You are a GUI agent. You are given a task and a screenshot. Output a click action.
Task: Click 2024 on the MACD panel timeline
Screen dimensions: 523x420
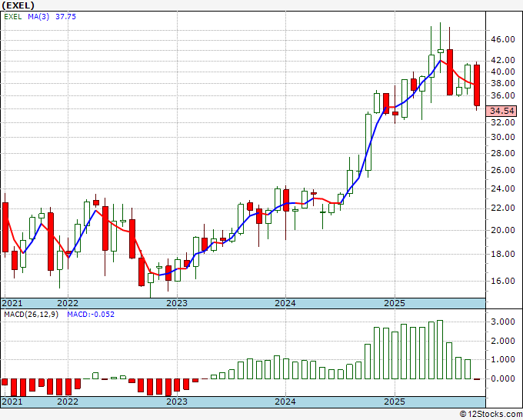(285, 402)
